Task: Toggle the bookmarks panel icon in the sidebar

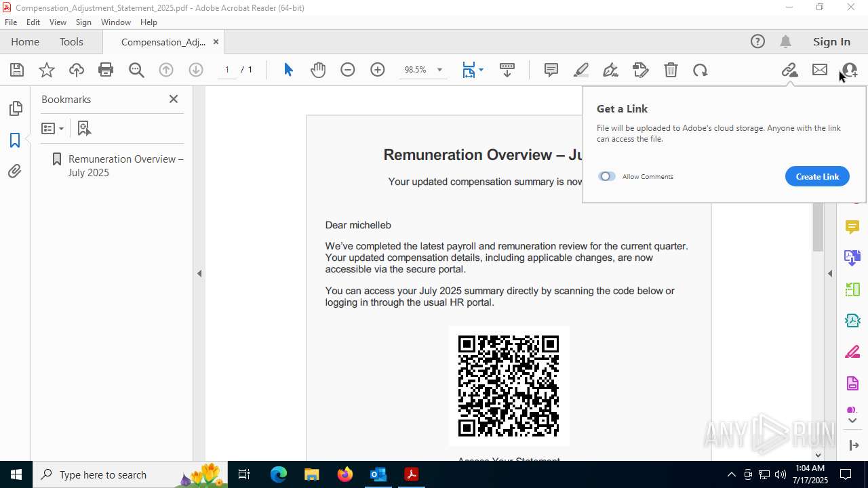Action: pyautogui.click(x=15, y=140)
